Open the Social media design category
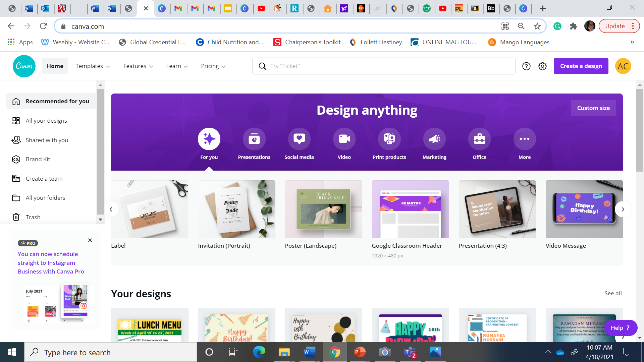This screenshot has width=644, height=362. tap(299, 138)
